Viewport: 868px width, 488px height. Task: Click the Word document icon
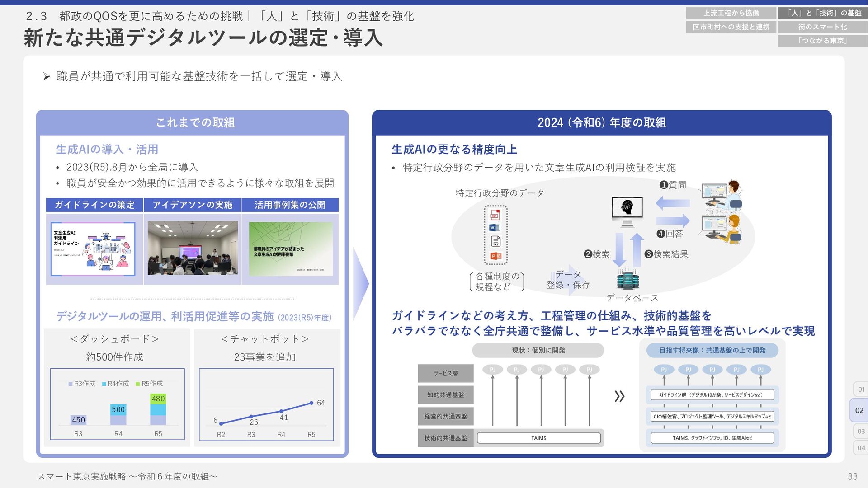tap(495, 228)
